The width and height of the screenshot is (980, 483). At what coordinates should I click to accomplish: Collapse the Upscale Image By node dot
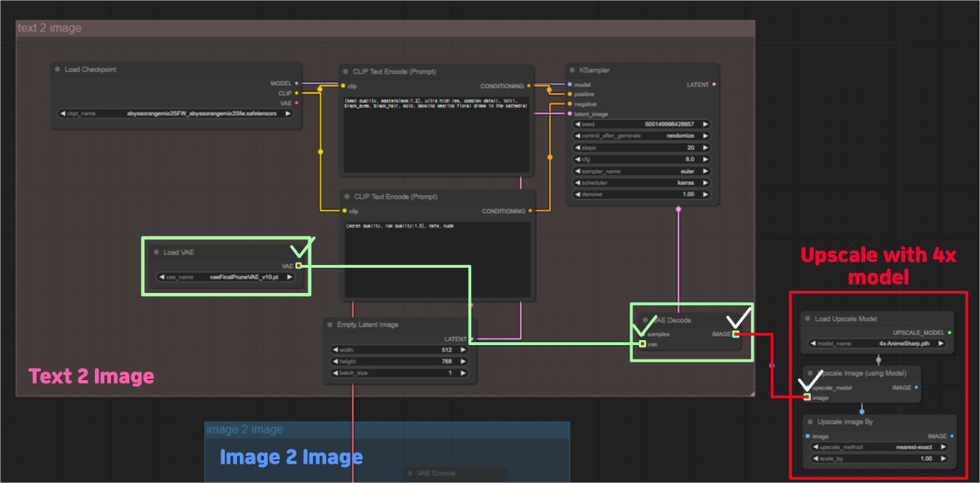coord(809,422)
